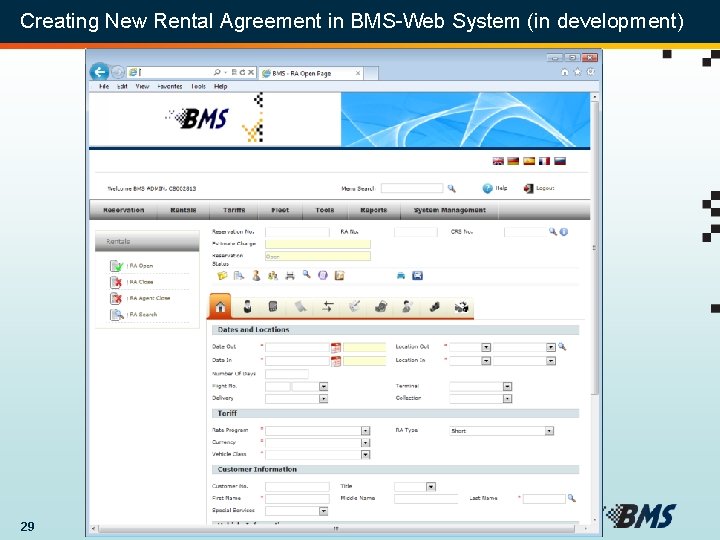The height and width of the screenshot is (540, 720).
Task: Open the Reservation menu in navigation bar
Action: pos(124,210)
